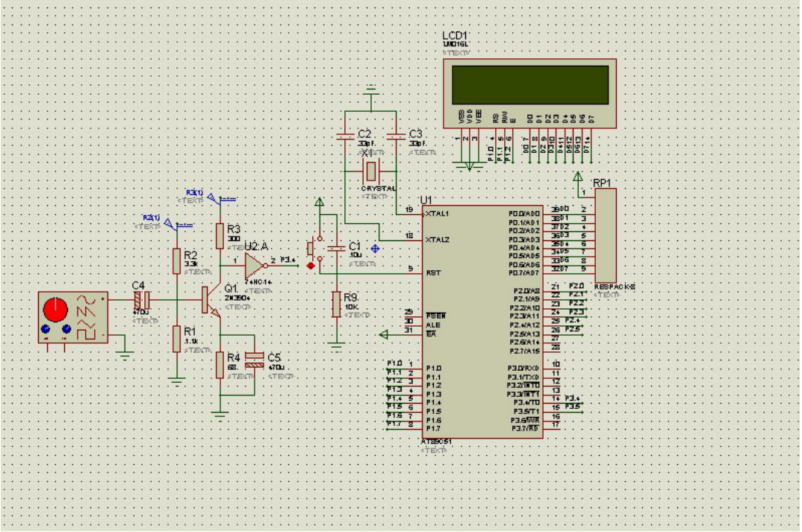Select resistor R2 symbol
The image size is (802, 532).
tap(176, 261)
